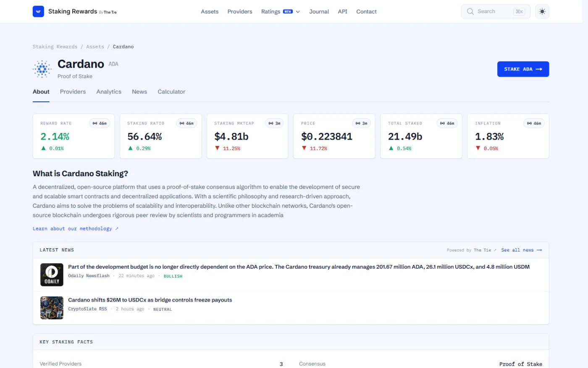Open the Odaily news article thumbnail
Image resolution: width=588 pixels, height=368 pixels.
pyautogui.click(x=52, y=275)
